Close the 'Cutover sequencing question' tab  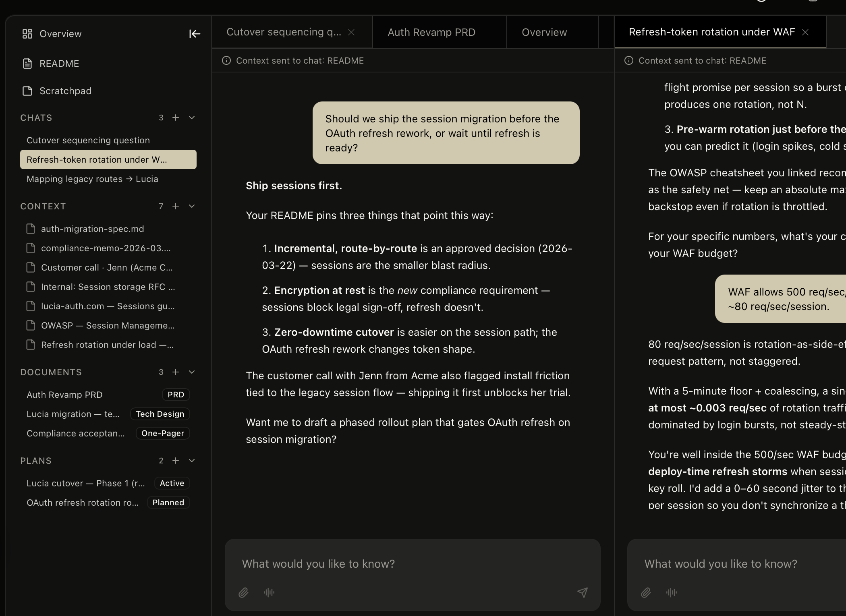tap(351, 32)
